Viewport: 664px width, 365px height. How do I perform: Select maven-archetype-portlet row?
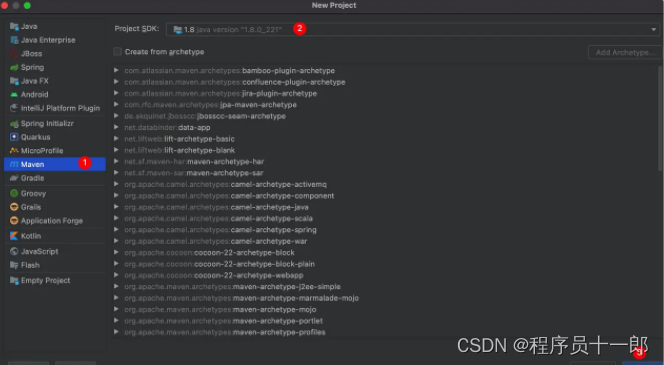coord(384,321)
